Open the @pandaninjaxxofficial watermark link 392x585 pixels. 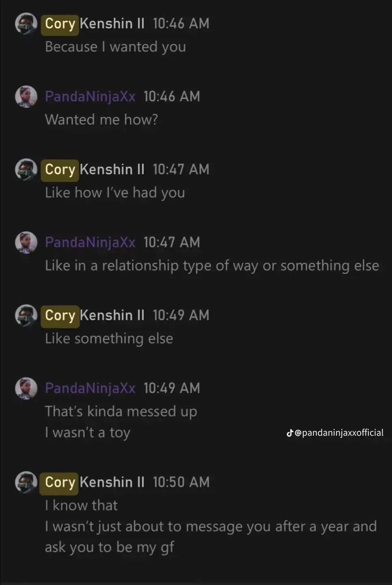point(340,432)
